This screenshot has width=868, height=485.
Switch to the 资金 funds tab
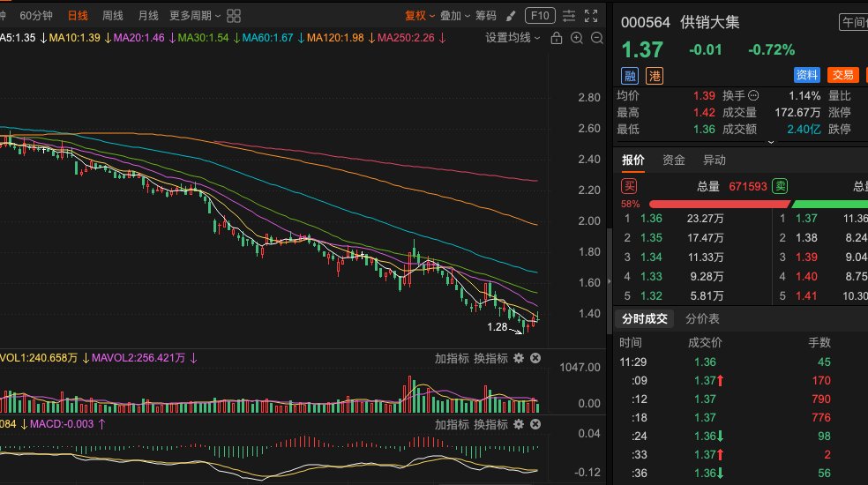pyautogui.click(x=674, y=160)
